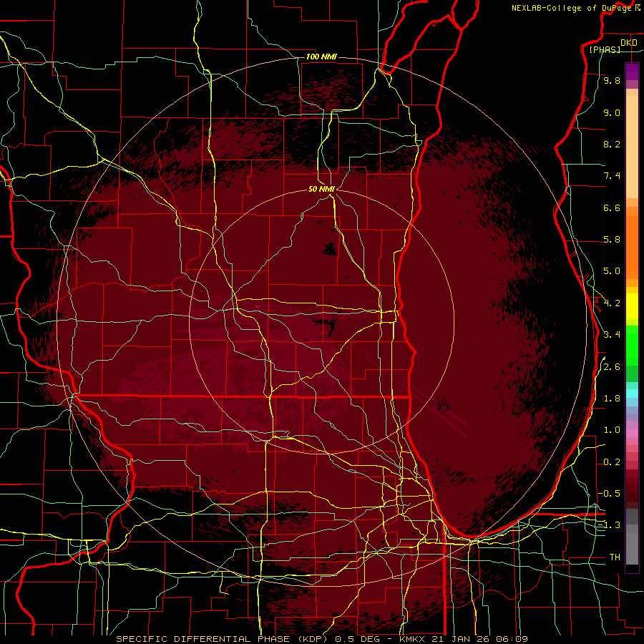The image size is (644, 644).
Task: Click the 2.6 scale value
Action: click(612, 367)
